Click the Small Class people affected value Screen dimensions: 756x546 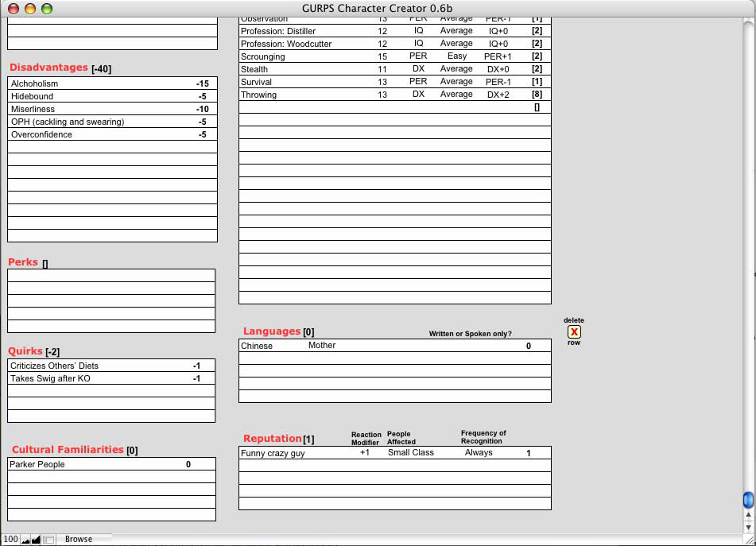(x=411, y=452)
